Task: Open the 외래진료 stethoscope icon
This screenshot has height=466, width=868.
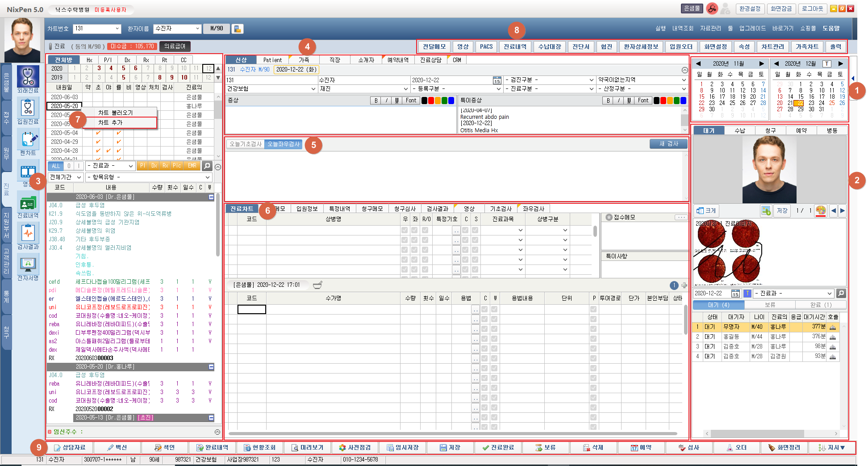Action: (28, 76)
